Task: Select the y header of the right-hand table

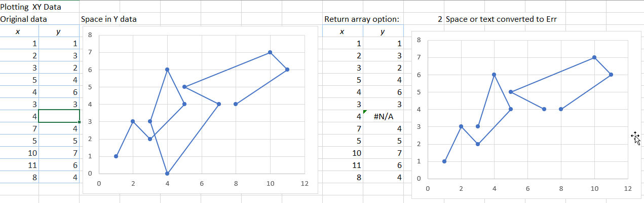Action: [x=382, y=31]
